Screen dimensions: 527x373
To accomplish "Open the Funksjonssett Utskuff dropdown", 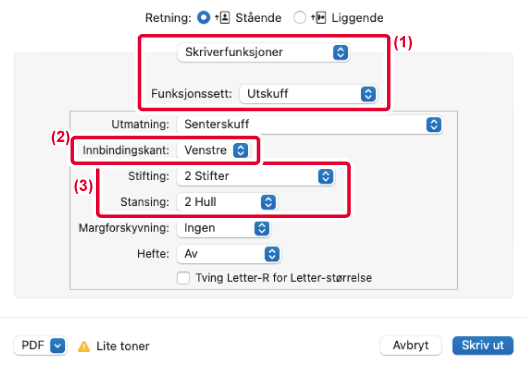I will click(308, 94).
